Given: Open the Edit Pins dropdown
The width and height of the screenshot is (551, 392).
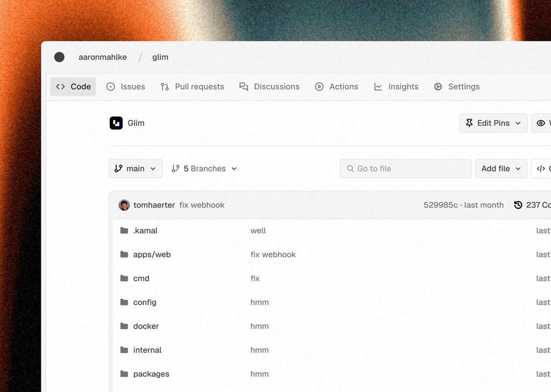Looking at the screenshot, I should tap(494, 123).
